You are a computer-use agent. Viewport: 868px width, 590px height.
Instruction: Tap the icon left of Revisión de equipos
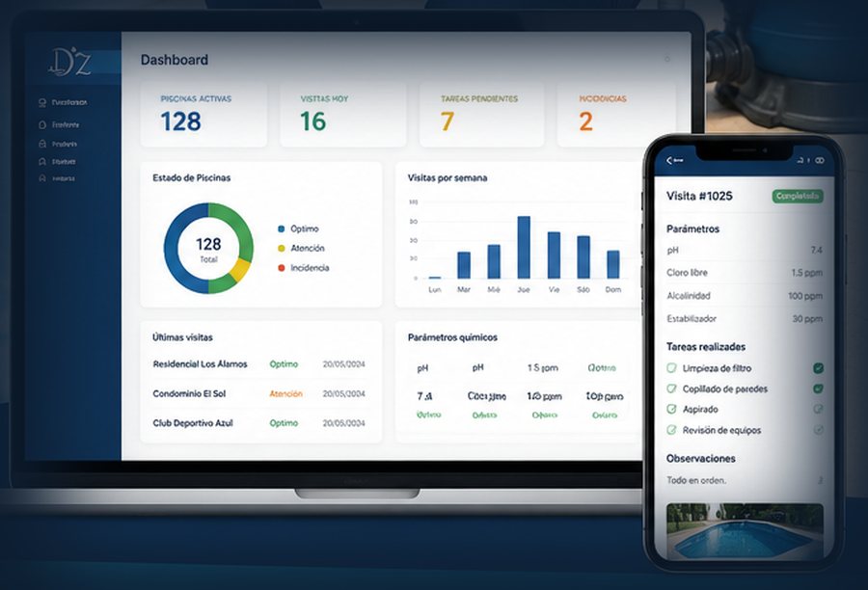click(x=671, y=430)
